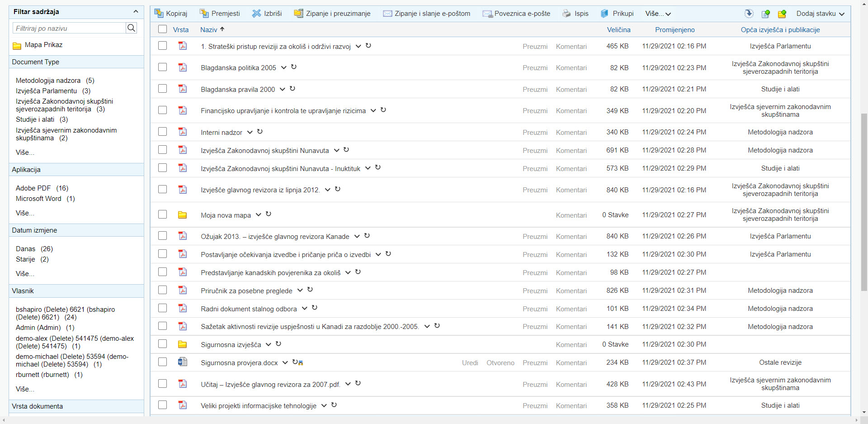Screen dimensions: 868x424
Task: Click the search magnifier in the name filter
Action: (x=131, y=28)
